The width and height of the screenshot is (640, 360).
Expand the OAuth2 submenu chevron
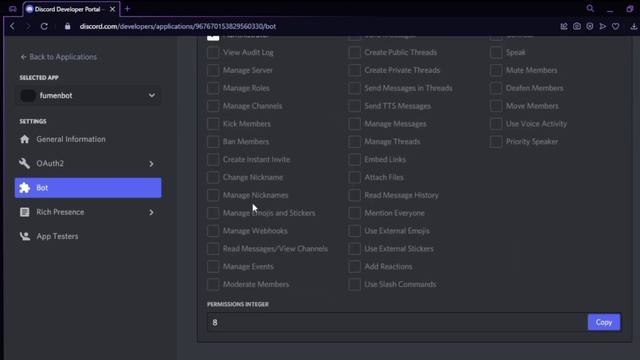(151, 164)
